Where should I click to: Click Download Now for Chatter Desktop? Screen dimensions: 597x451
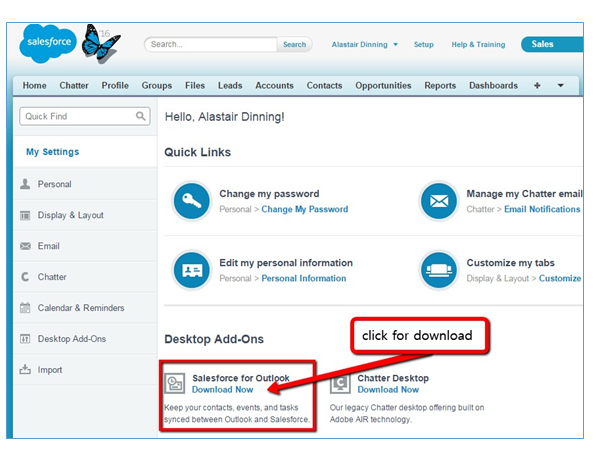(x=388, y=390)
